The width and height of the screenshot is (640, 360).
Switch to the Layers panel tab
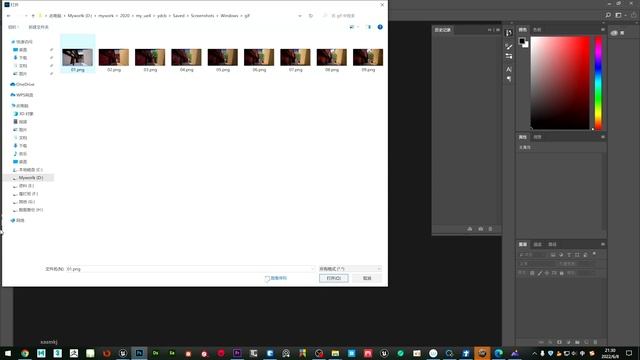coord(522,244)
